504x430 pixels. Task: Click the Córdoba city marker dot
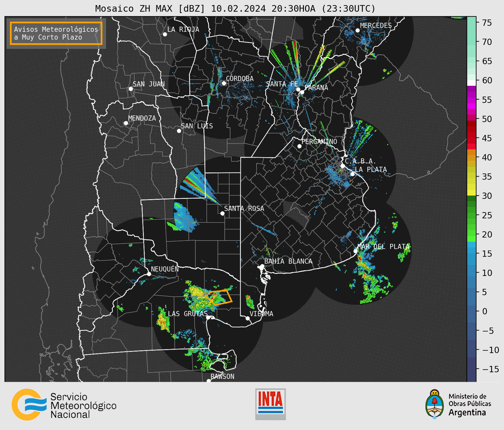tap(224, 83)
